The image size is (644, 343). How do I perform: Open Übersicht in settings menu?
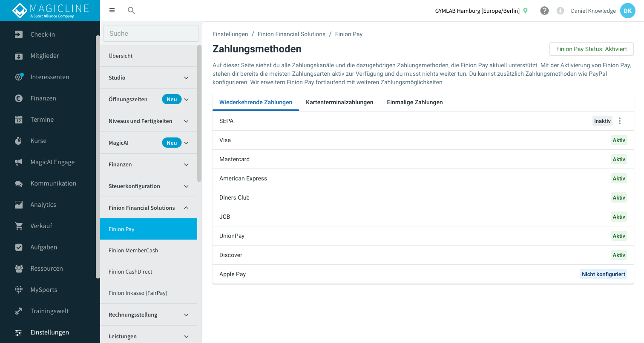pos(149,56)
